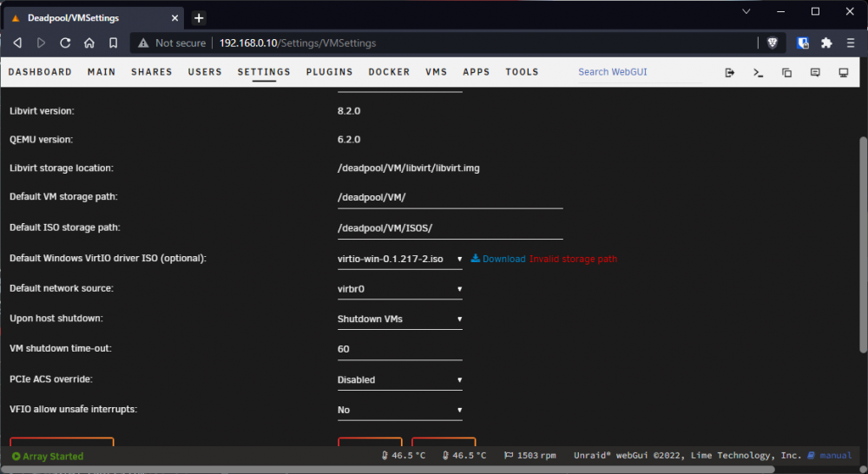This screenshot has height=474, width=868.
Task: Open Brave Shields lion icon
Action: point(773,43)
